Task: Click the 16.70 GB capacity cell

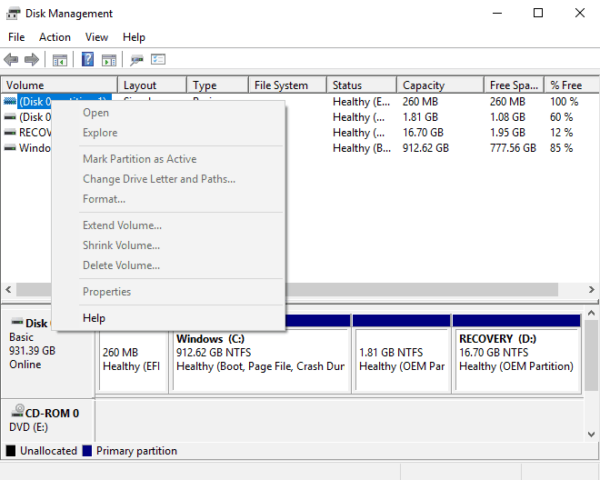Action: [423, 133]
